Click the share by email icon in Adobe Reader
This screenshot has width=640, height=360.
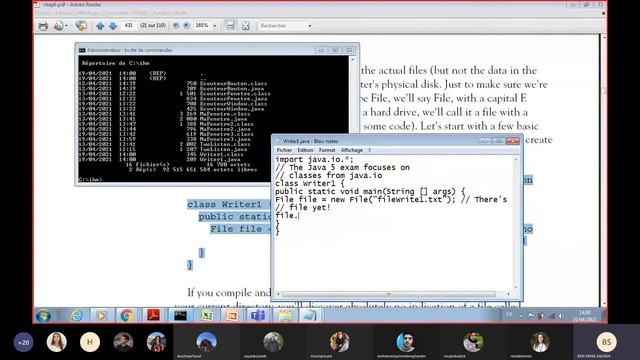pos(81,26)
